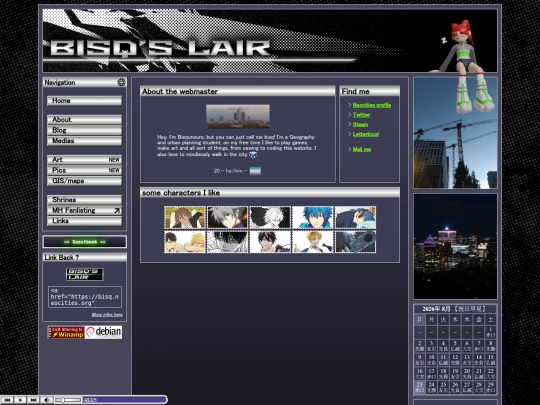Click the Winamp badge
Image resolution: width=540 pixels, height=405 pixels.
pyautogui.click(x=66, y=332)
